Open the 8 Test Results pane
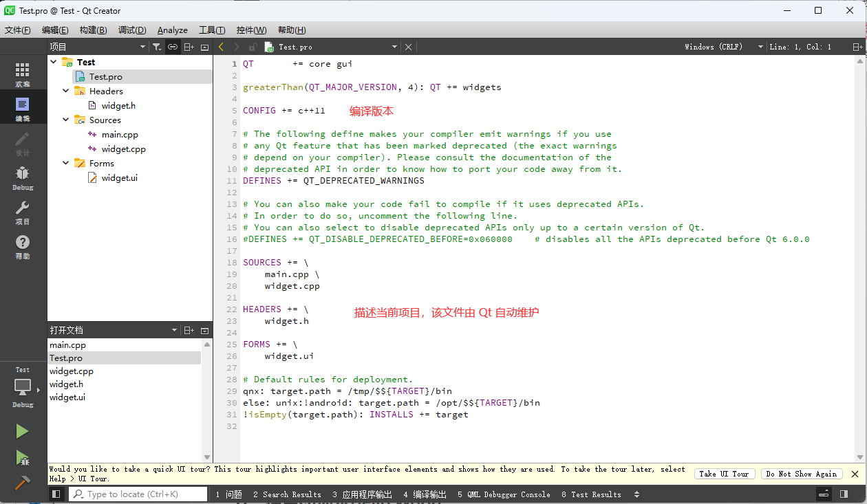Viewport: 867px width, 504px height. tap(591, 494)
